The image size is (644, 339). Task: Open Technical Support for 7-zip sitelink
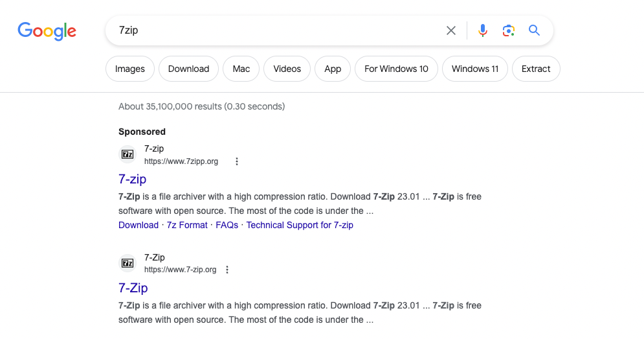click(x=300, y=225)
